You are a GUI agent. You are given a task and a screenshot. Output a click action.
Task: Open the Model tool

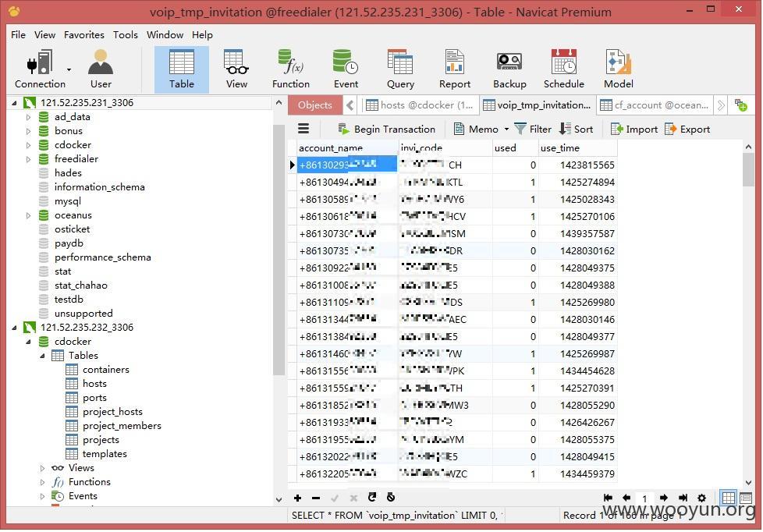pyautogui.click(x=619, y=69)
